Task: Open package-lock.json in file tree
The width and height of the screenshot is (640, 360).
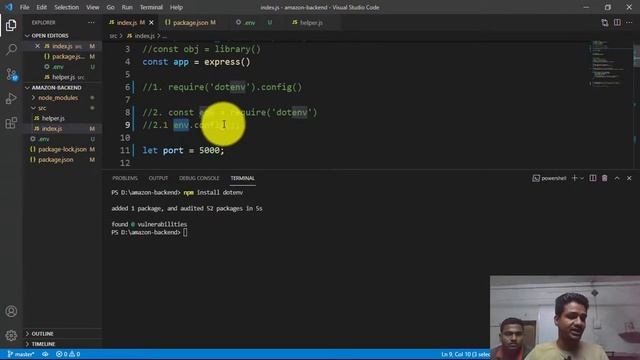Action: tap(62, 149)
